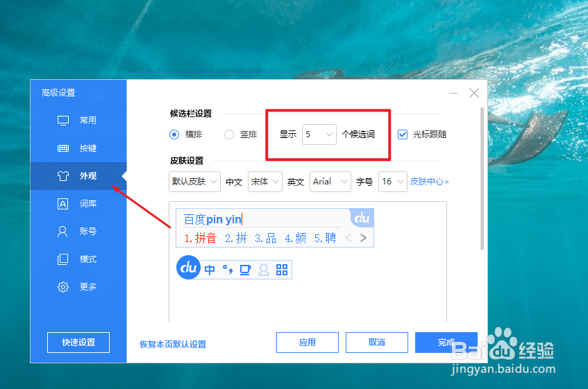Image resolution: width=588 pixels, height=389 pixels.
Task: Click the person icon beside 账号
Action: pyautogui.click(x=62, y=232)
